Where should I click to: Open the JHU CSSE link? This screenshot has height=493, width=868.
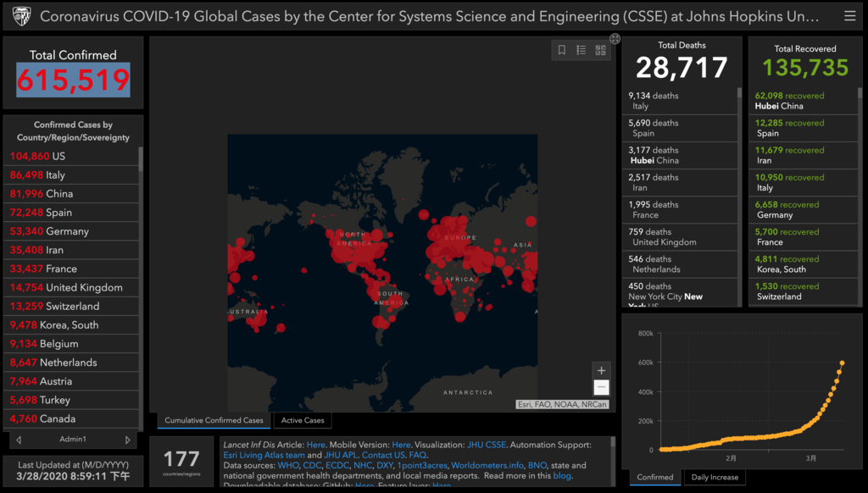point(486,445)
